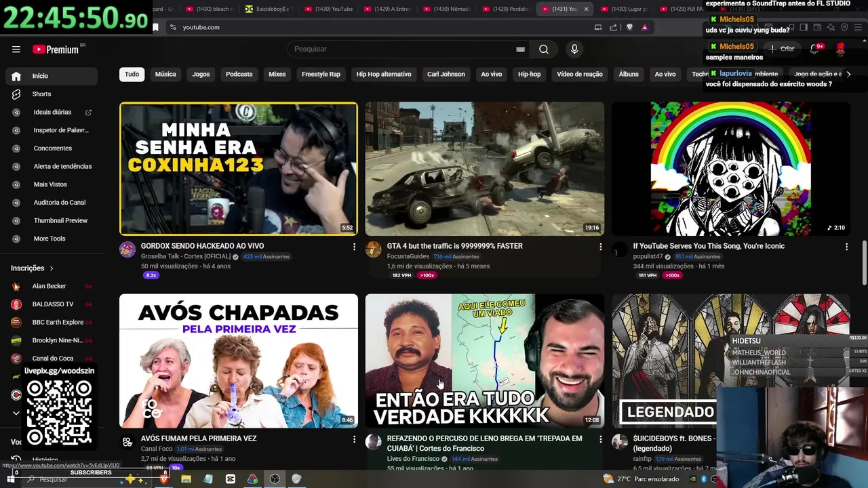Open Mais Vistos in the sidebar
The height and width of the screenshot is (488, 868).
[x=51, y=184]
